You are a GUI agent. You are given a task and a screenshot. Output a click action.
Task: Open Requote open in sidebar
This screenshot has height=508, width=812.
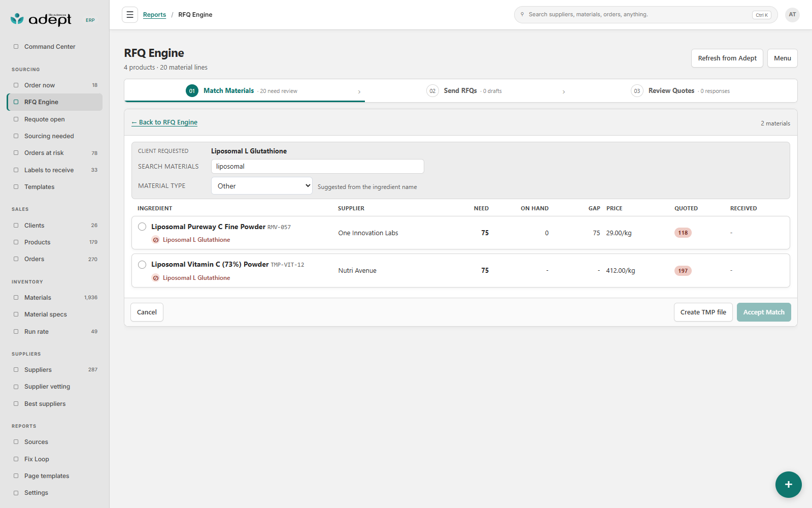click(x=55, y=119)
